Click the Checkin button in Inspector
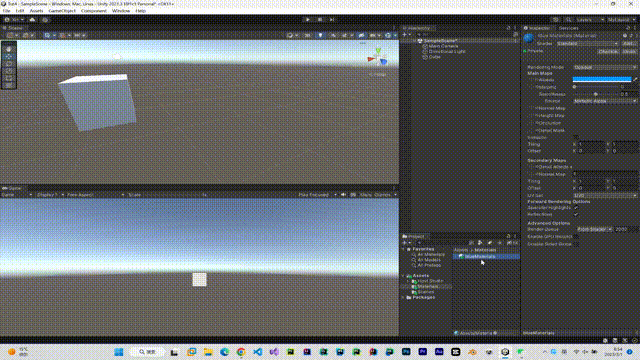 click(x=608, y=51)
